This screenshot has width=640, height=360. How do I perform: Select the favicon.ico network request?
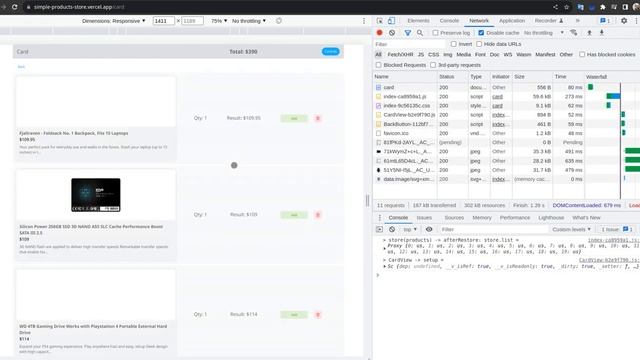click(x=506, y=133)
